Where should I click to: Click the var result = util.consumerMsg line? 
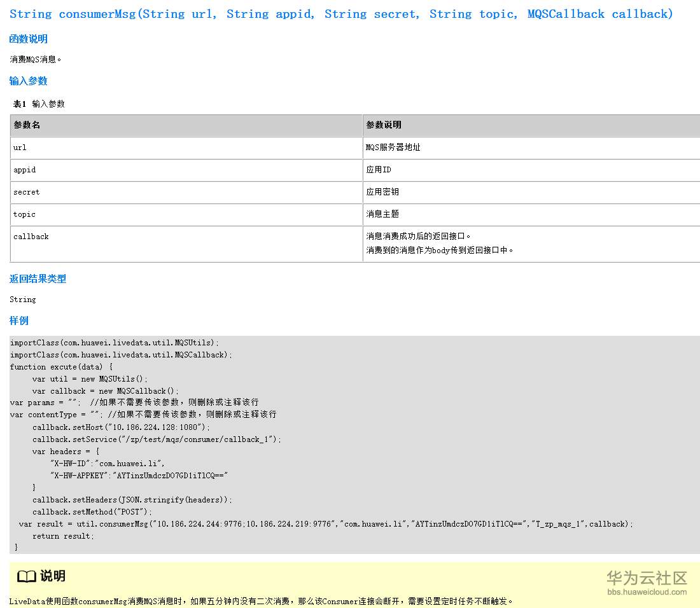pos(326,524)
